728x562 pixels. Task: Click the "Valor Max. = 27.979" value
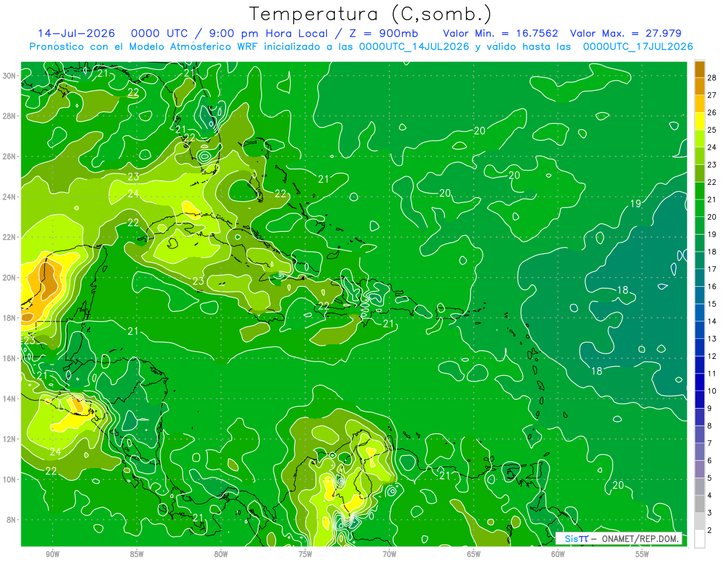pyautogui.click(x=625, y=33)
